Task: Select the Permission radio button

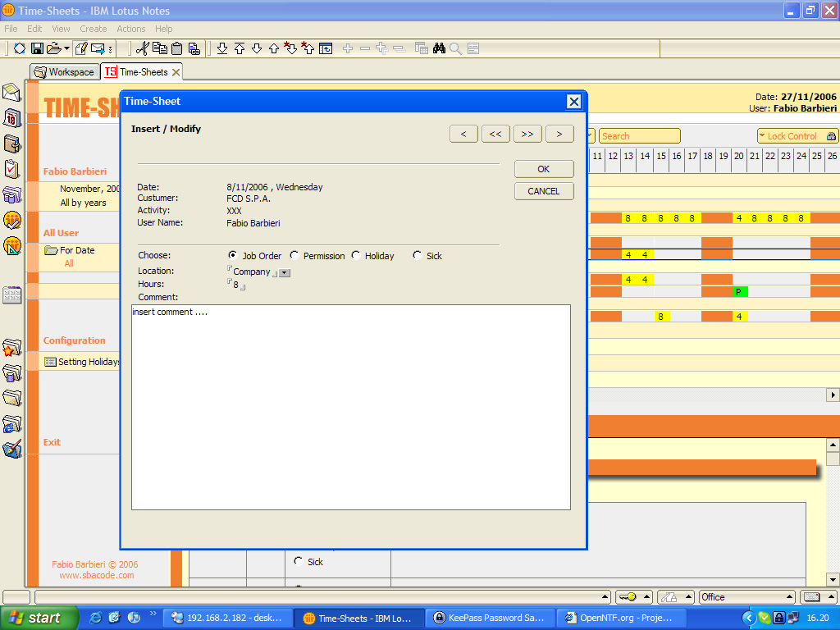Action: coord(294,255)
